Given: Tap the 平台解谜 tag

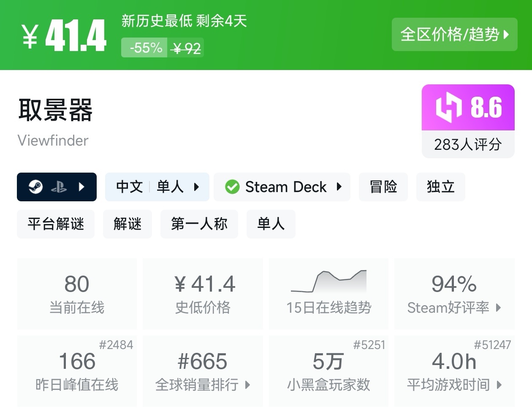Looking at the screenshot, I should click(56, 224).
